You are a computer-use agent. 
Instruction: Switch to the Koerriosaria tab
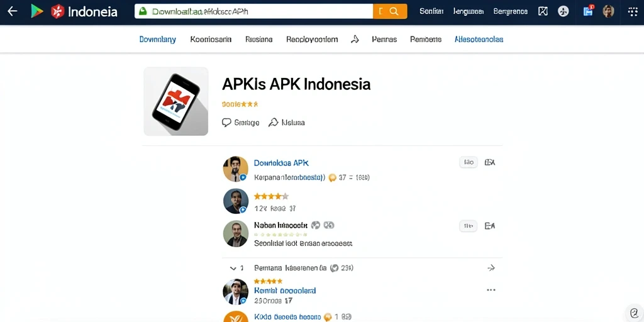click(211, 40)
